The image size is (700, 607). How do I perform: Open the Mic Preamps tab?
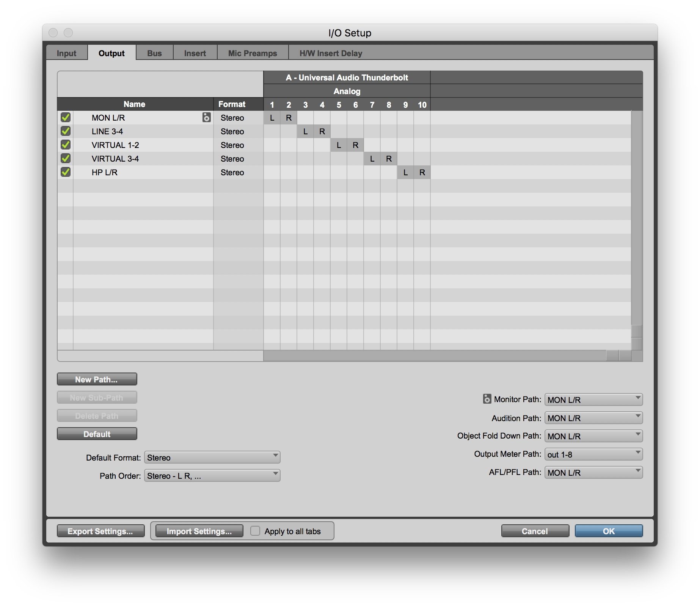click(x=252, y=53)
